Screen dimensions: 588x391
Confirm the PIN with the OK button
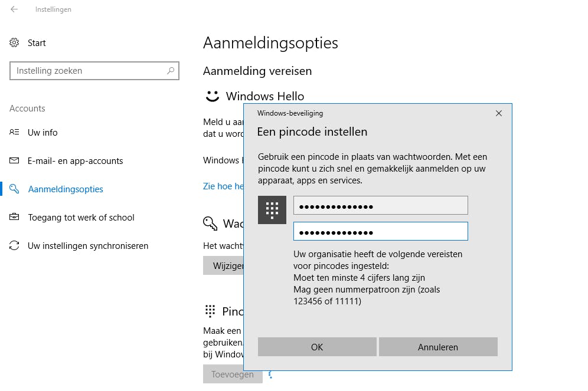coord(317,347)
